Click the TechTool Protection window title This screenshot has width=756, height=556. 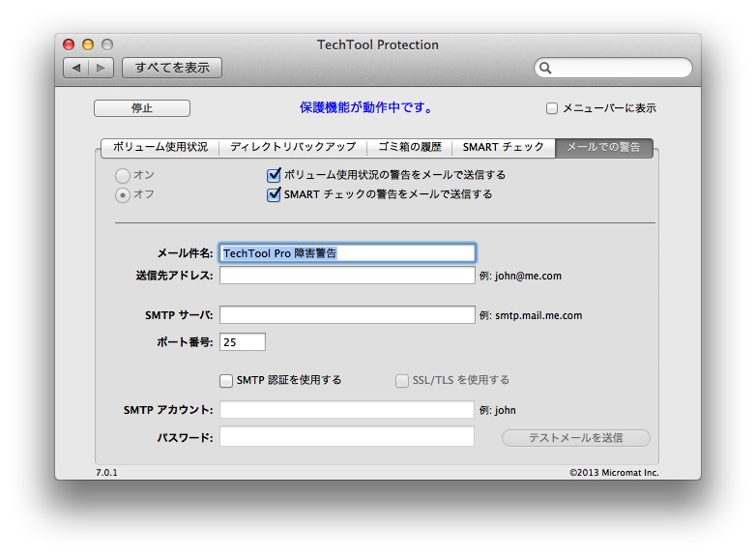(378, 44)
